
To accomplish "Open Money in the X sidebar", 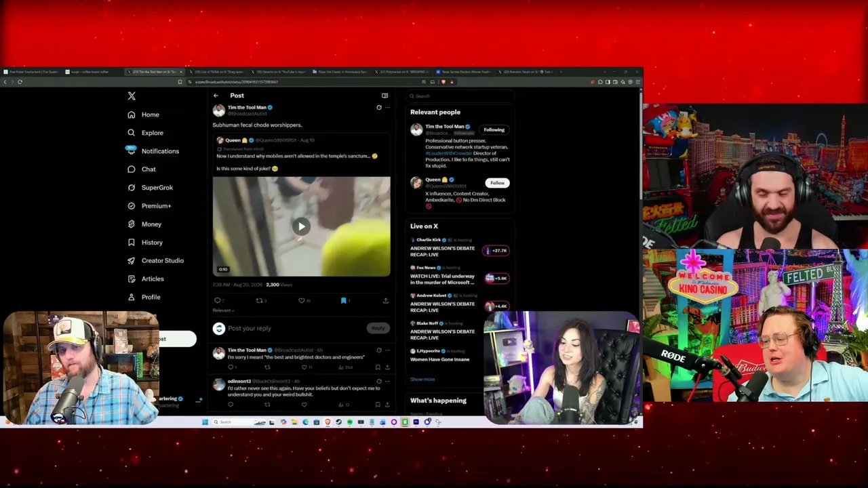I will coord(144,224).
